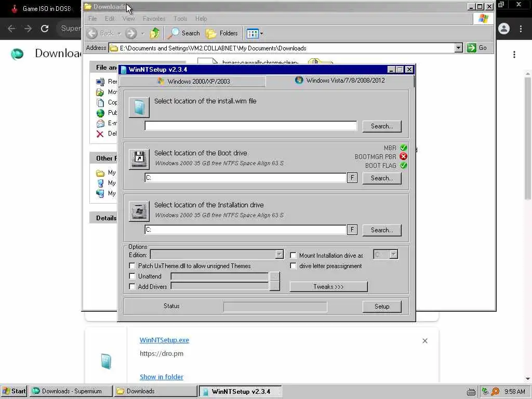Click the Boot drive floppy icon
Screen dimensions: 532x399
pyautogui.click(x=139, y=159)
